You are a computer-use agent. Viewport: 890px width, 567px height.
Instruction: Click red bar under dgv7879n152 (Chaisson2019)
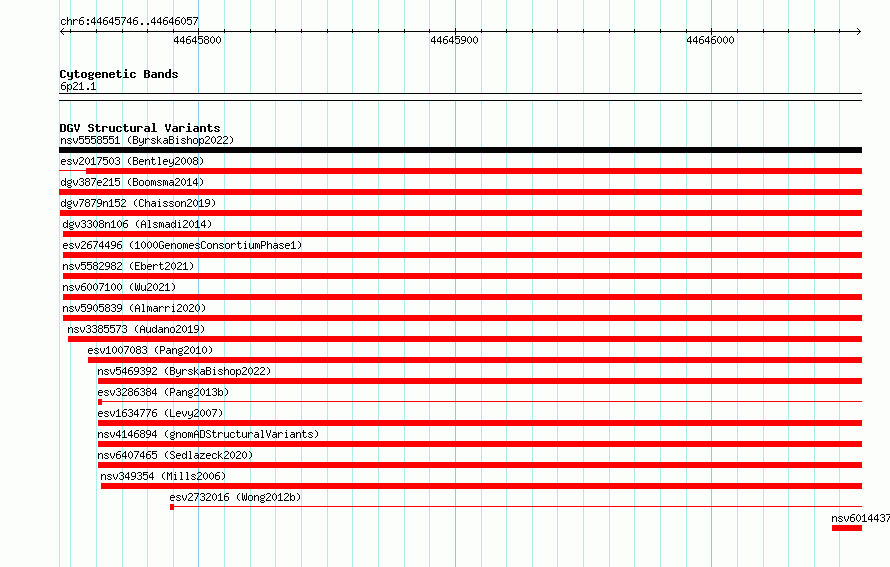tap(460, 213)
